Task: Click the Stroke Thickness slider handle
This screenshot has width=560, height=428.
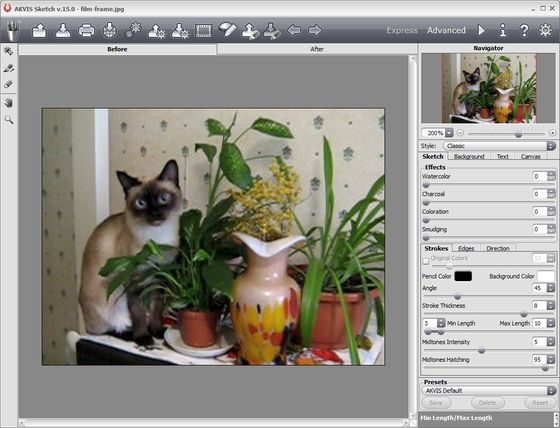Action: click(x=524, y=314)
